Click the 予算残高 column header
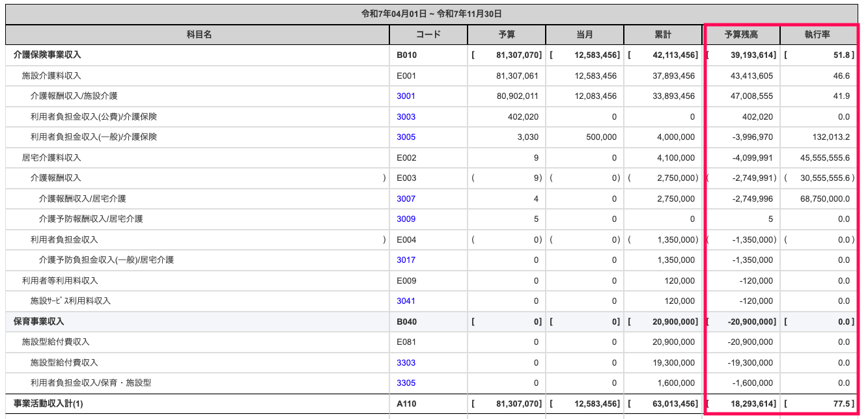This screenshot has height=419, width=868. [742, 35]
